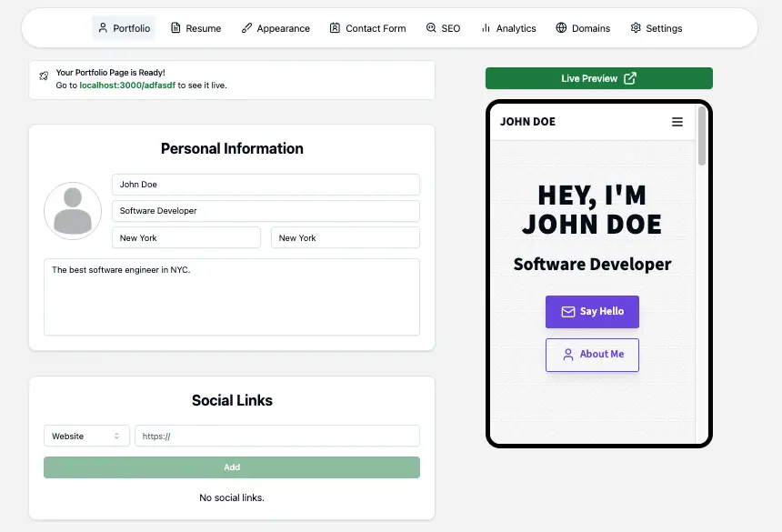
Task: Switch to the Resume tab
Action: [x=195, y=28]
